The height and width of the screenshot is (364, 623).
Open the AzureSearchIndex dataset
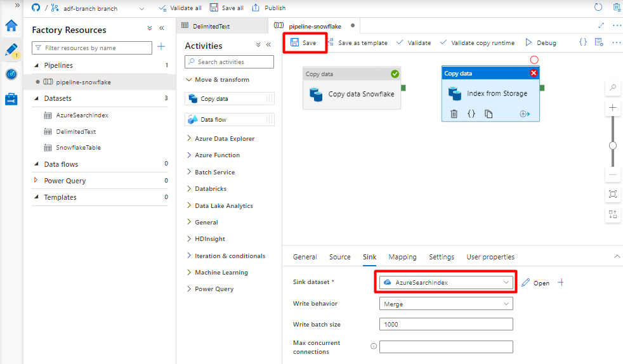click(82, 115)
